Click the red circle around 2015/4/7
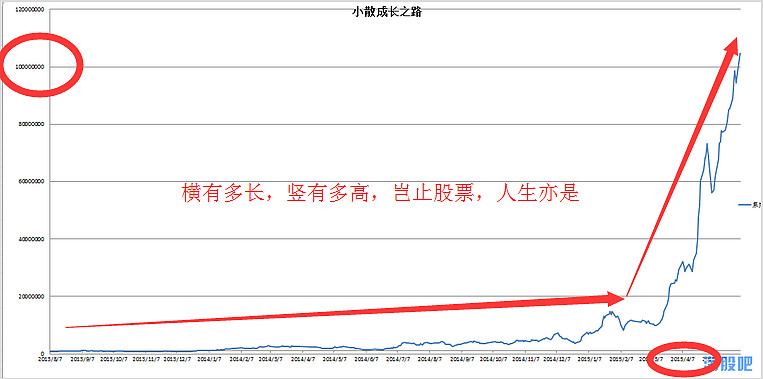This screenshot has height=379, width=763. pyautogui.click(x=685, y=360)
